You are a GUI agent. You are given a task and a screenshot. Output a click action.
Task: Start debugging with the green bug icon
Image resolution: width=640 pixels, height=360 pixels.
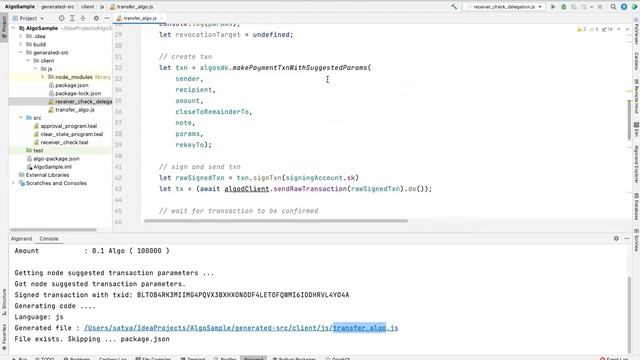pyautogui.click(x=564, y=7)
